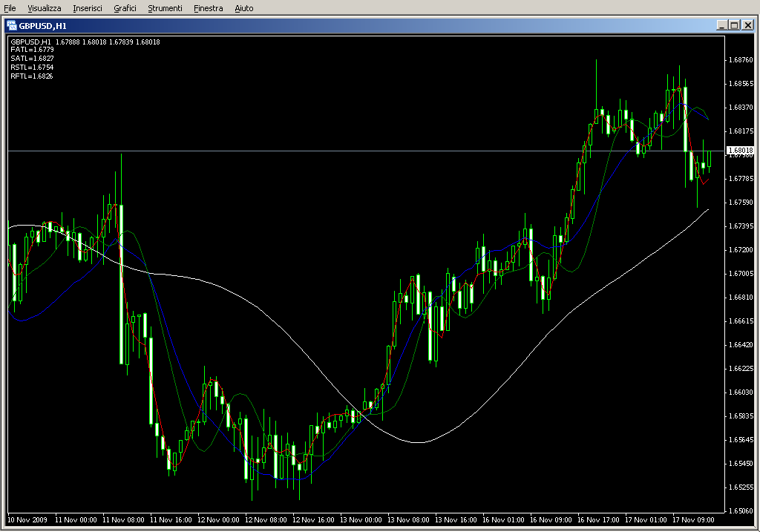Click the 1.65255 price scale label
Viewport: 760px width, 532px height.
coord(741,487)
